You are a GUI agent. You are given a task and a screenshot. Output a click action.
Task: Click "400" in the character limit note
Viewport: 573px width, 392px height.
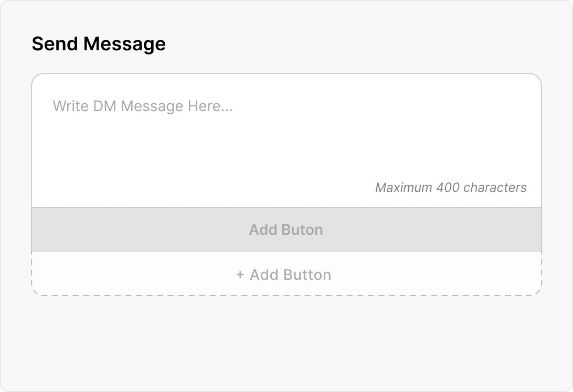pyautogui.click(x=447, y=187)
